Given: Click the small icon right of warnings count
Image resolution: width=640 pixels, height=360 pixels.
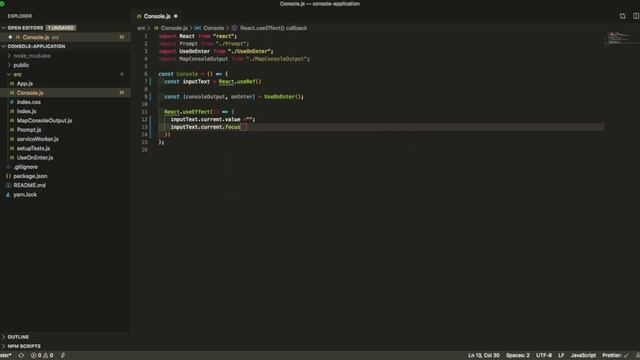Looking at the screenshot, I should tap(62, 356).
